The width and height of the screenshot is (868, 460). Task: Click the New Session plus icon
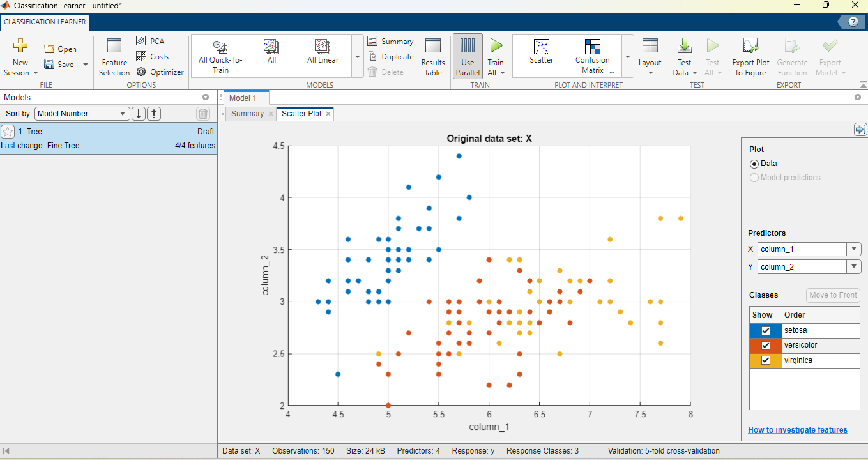coord(20,46)
